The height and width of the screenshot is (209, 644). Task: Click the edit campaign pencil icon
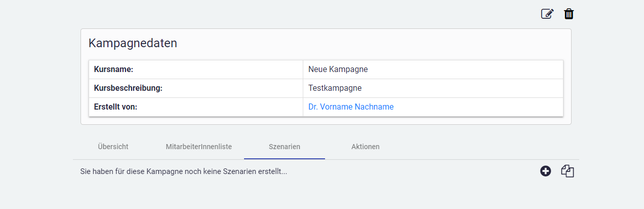pyautogui.click(x=547, y=14)
